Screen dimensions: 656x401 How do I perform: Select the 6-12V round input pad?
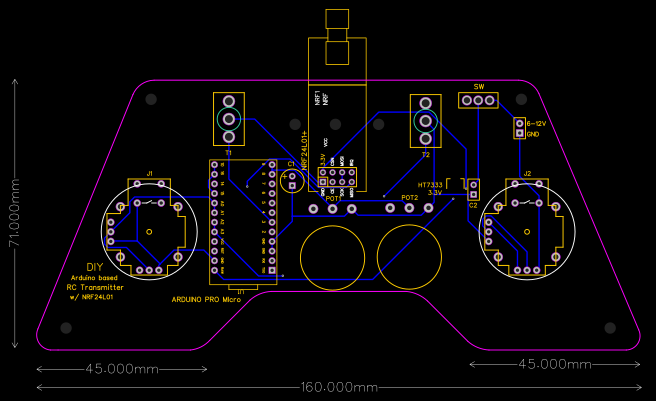coord(520,123)
